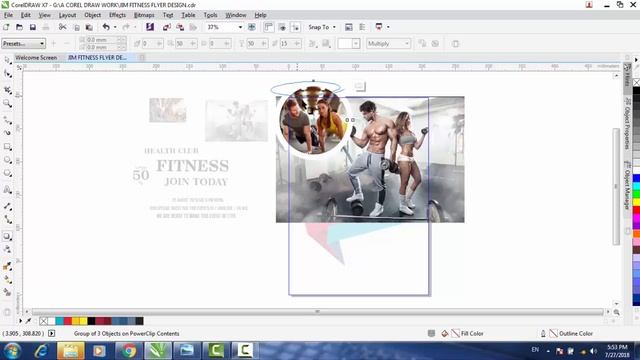This screenshot has height=360, width=640.
Task: Open the Bitmaps menu
Action: click(144, 15)
